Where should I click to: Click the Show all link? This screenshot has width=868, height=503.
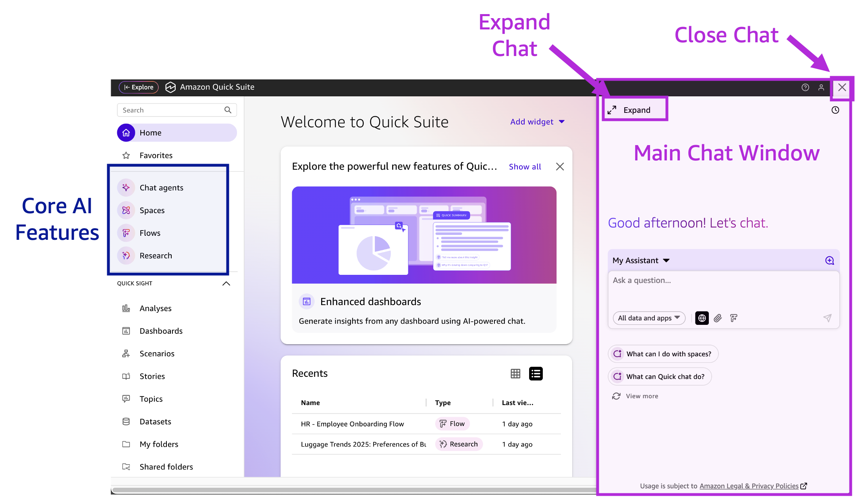[x=525, y=167]
